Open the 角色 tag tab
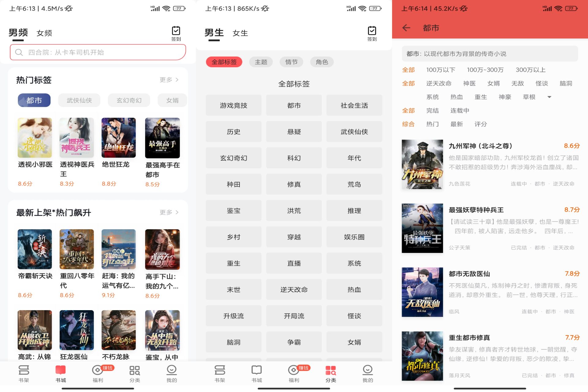Image resolution: width=588 pixels, height=392 pixels. coord(322,62)
